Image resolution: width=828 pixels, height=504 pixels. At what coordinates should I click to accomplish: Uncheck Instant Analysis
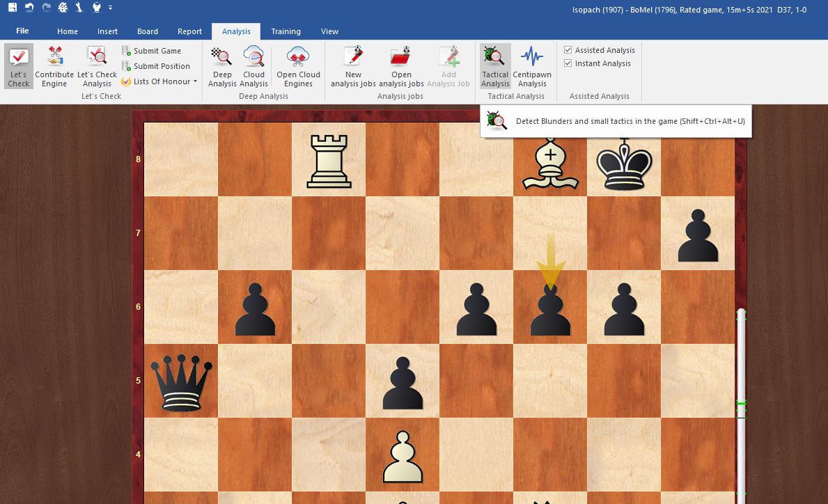[569, 62]
